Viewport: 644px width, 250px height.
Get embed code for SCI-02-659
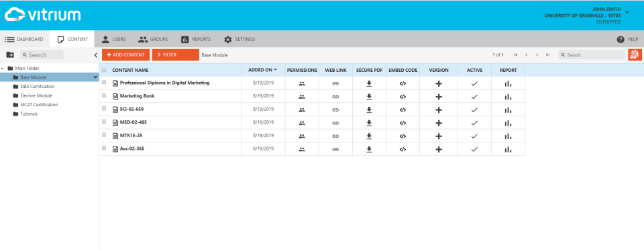402,110
